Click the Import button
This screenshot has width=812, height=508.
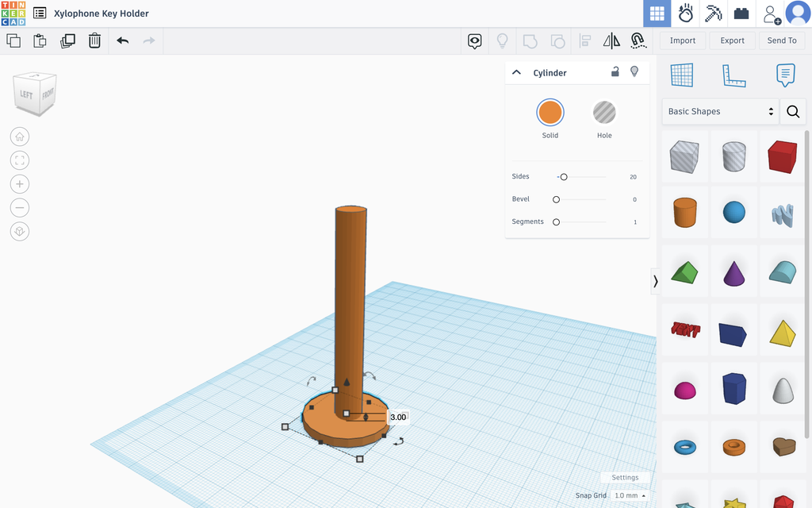683,40
